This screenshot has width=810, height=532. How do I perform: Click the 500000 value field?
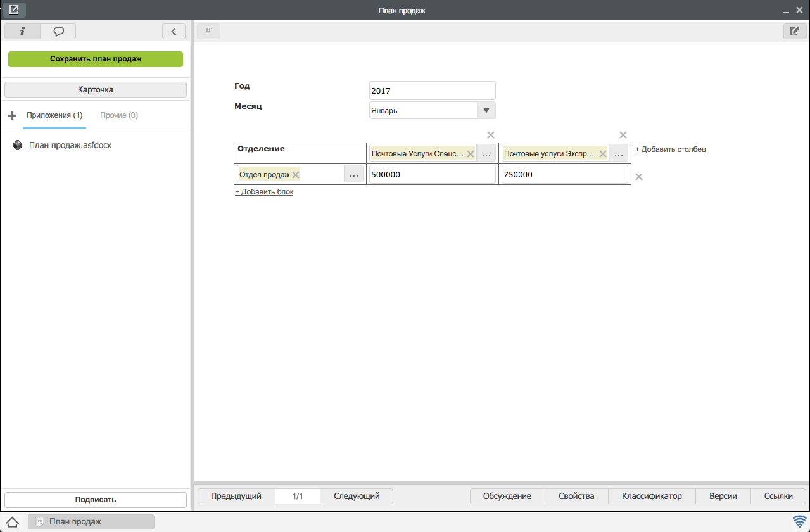coord(433,175)
